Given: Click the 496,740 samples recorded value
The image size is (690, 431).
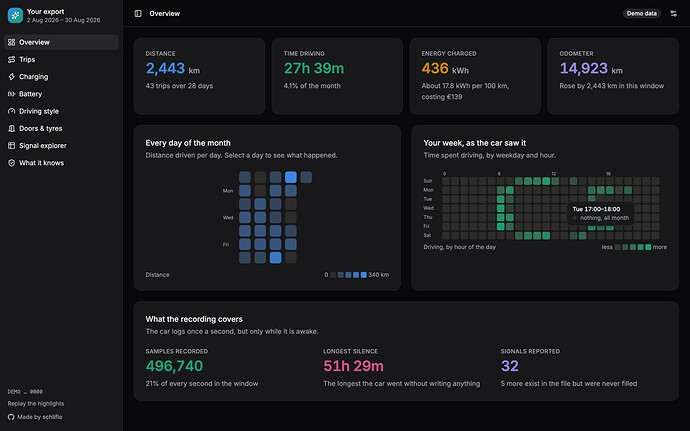Looking at the screenshot, I should tap(174, 366).
